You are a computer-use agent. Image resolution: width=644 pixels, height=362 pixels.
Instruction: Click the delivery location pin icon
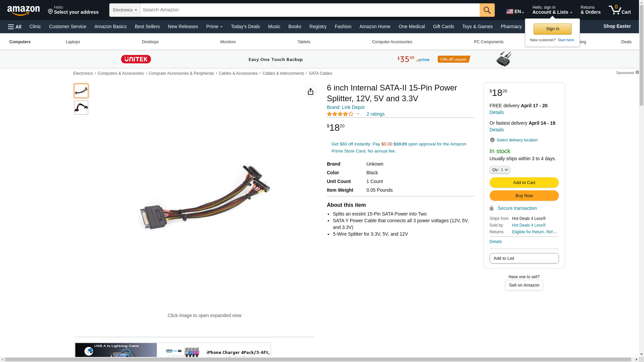[x=492, y=140]
